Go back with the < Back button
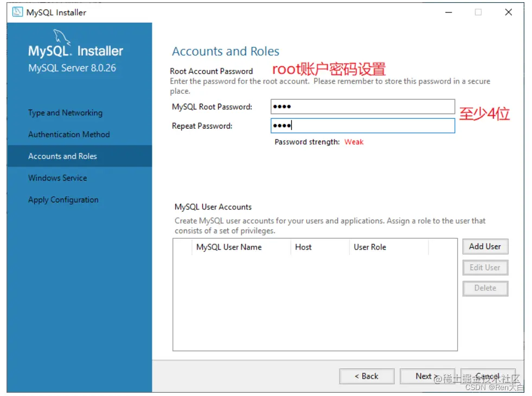Screen dimensions: 532x396 [367, 376]
